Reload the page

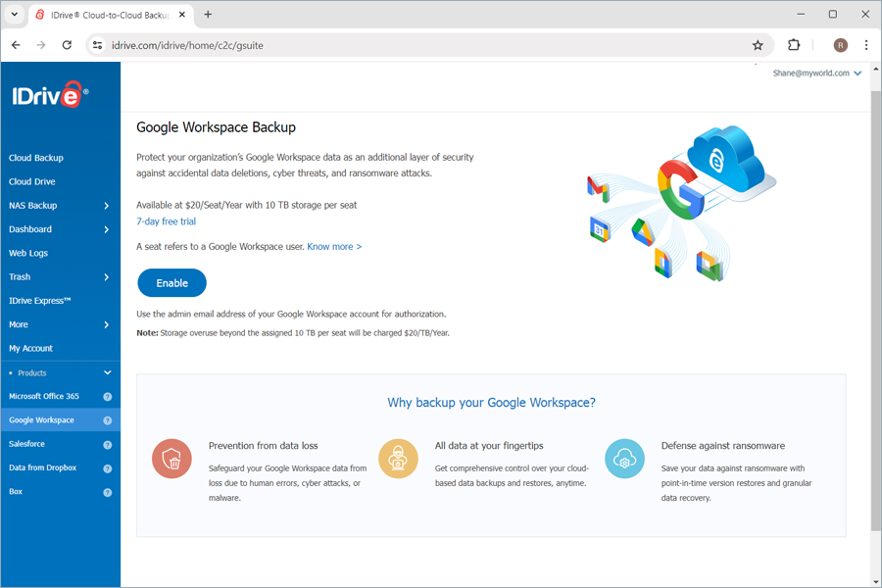tap(67, 45)
